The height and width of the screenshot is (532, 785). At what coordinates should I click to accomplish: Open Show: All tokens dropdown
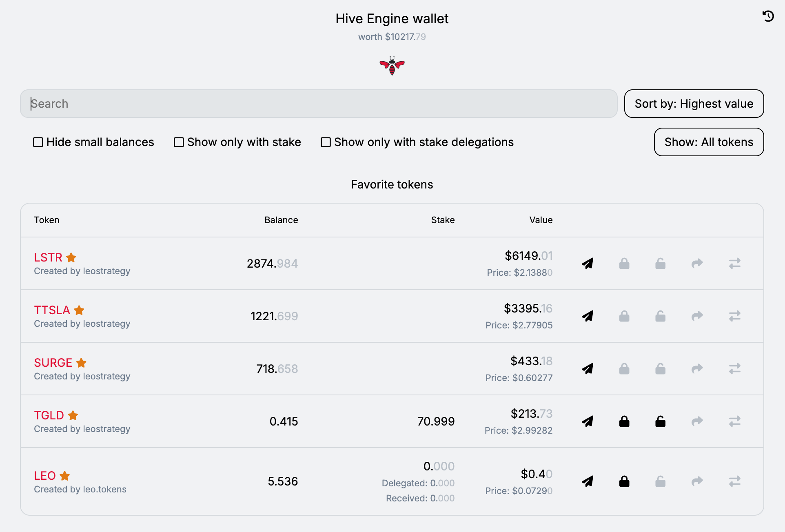(709, 142)
